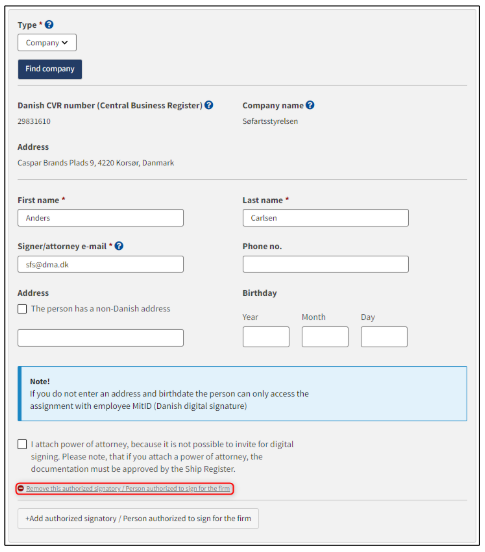Click the red remove signatory icon
Screen dimensions: 485x552
point(21,488)
